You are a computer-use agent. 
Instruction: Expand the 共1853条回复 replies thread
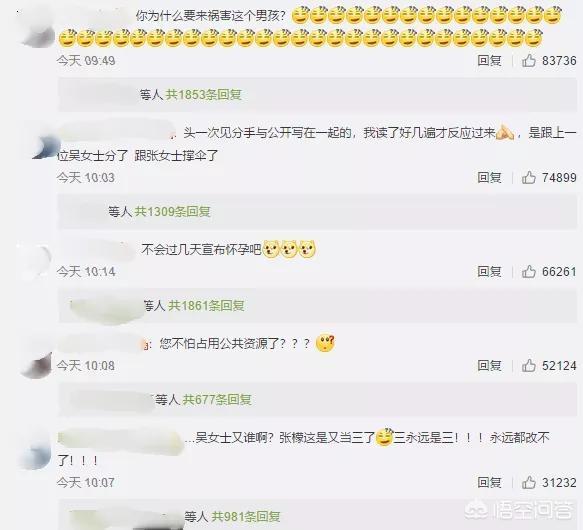pos(203,95)
